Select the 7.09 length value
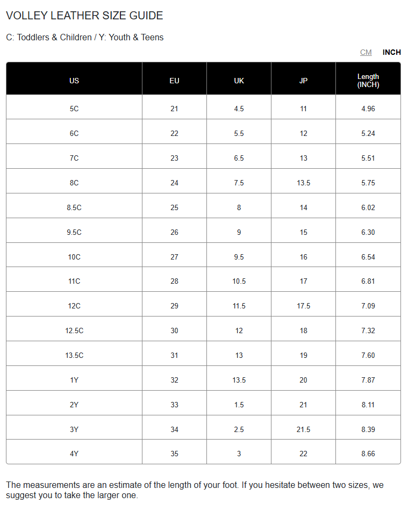Screen dimensions: 408x532 tap(368, 306)
